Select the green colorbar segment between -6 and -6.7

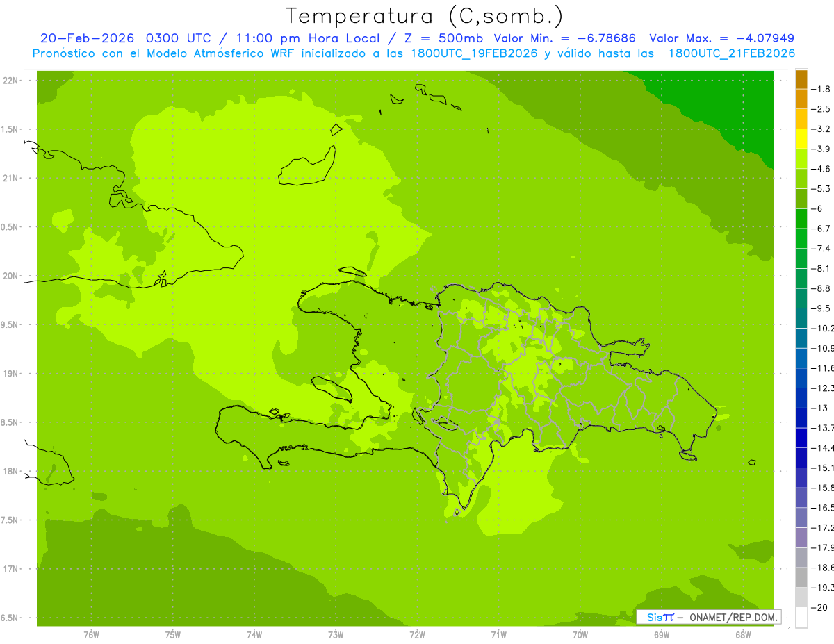pos(801,219)
